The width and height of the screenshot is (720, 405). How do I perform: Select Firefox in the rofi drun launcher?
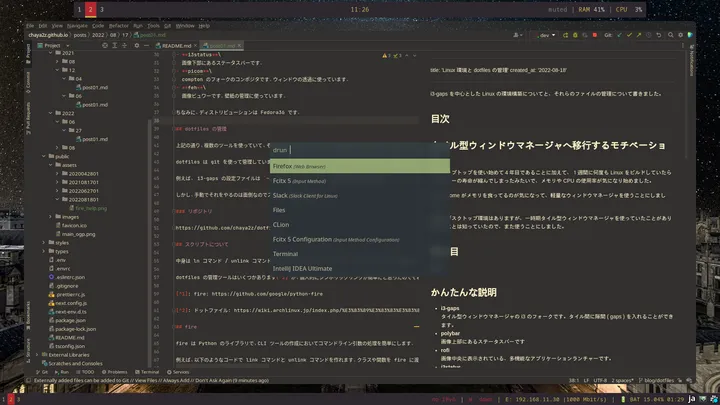point(360,166)
